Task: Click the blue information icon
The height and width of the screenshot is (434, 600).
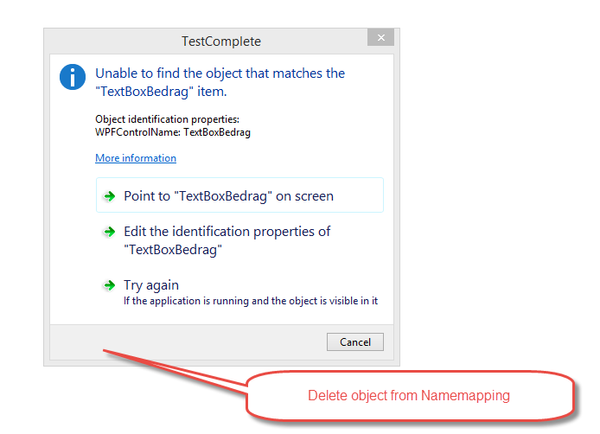Action: [72, 77]
